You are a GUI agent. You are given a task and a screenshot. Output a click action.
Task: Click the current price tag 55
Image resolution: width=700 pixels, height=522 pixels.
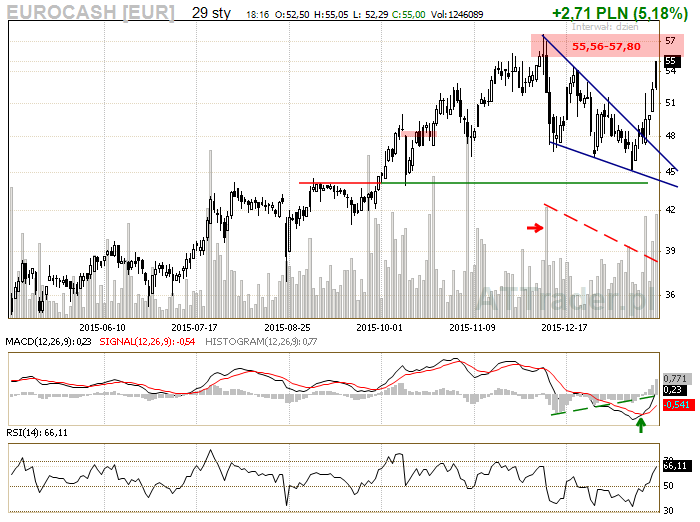[x=672, y=61]
